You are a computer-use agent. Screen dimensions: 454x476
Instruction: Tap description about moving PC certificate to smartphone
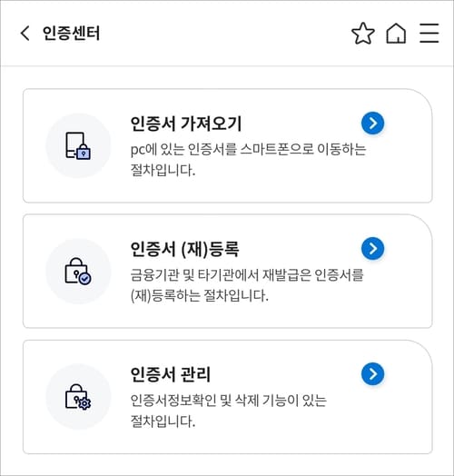[248, 160]
